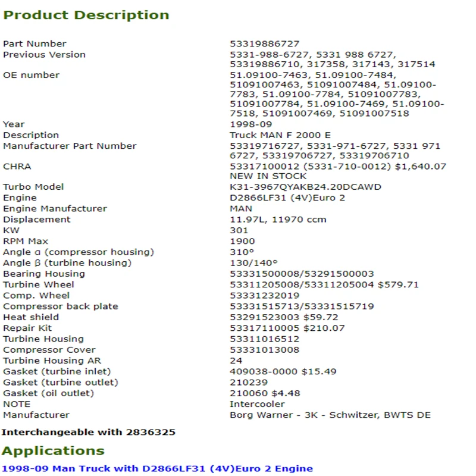Click engine value 'D2866LF31 (4V)Euro 2'

click(x=287, y=198)
